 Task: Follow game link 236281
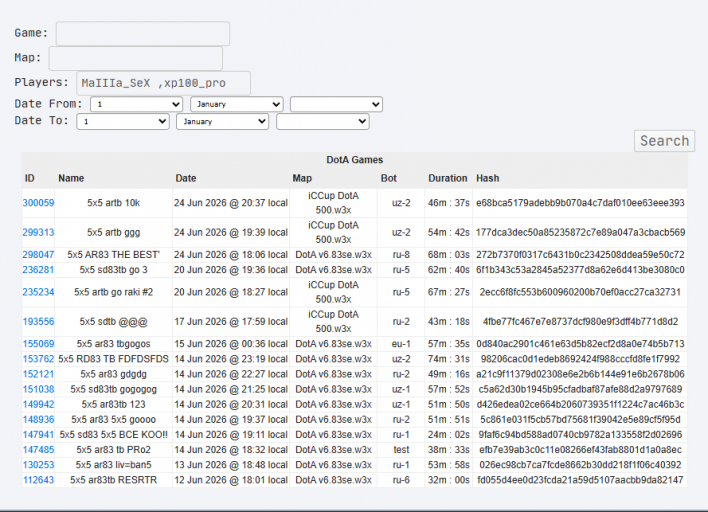click(x=38, y=270)
